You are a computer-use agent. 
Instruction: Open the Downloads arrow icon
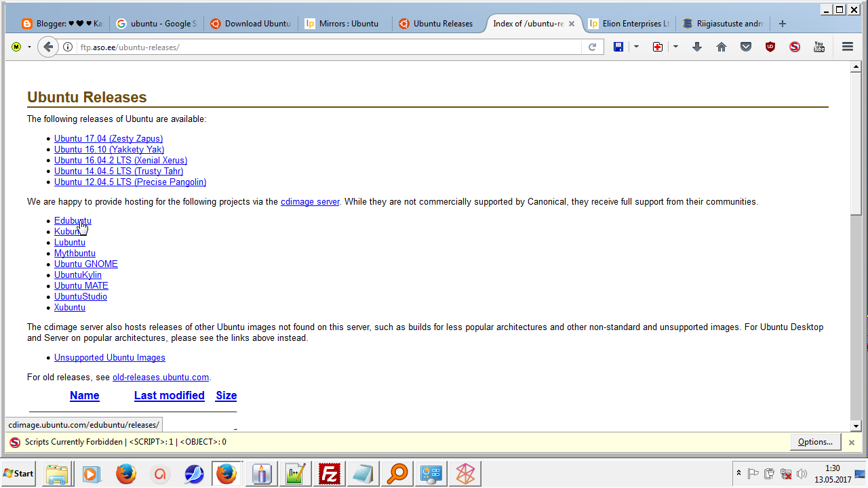coord(697,47)
